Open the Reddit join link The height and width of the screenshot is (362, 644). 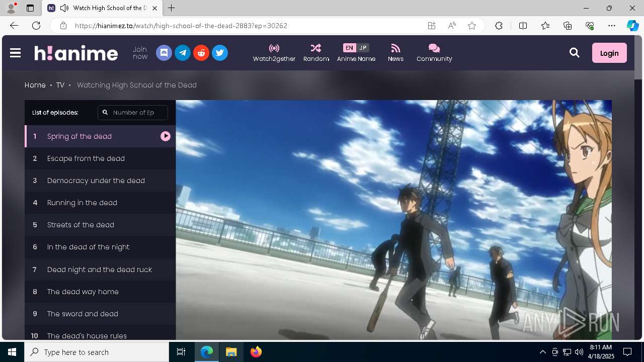point(201,53)
